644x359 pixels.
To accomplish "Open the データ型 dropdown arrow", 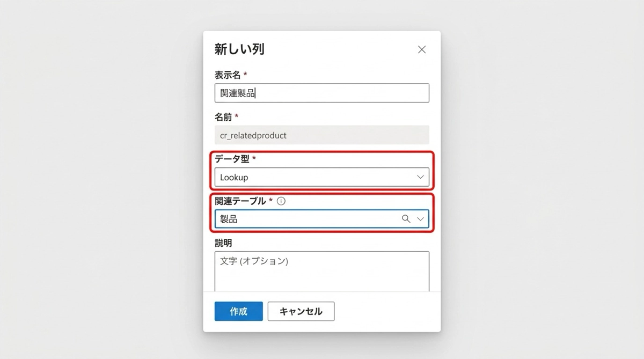I will coord(421,177).
